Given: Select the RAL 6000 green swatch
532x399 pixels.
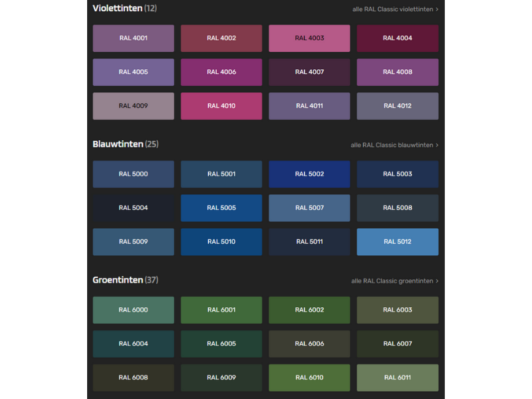Looking at the screenshot, I should [x=133, y=310].
